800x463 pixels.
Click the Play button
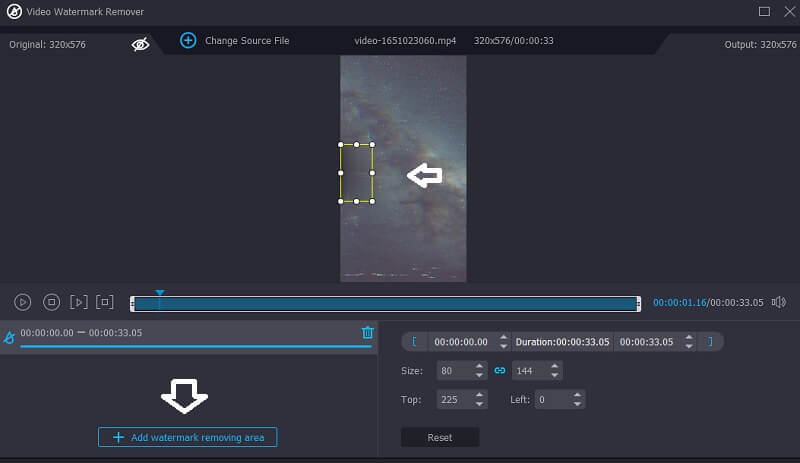(23, 302)
